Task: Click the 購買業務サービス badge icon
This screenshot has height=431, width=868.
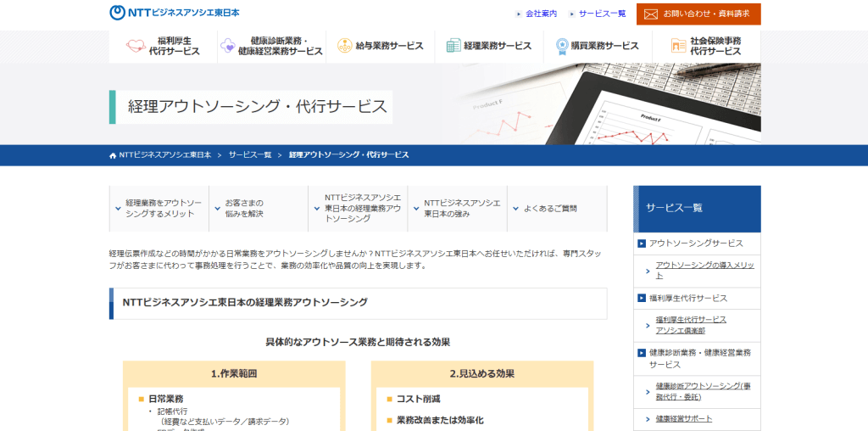Action: [561, 46]
